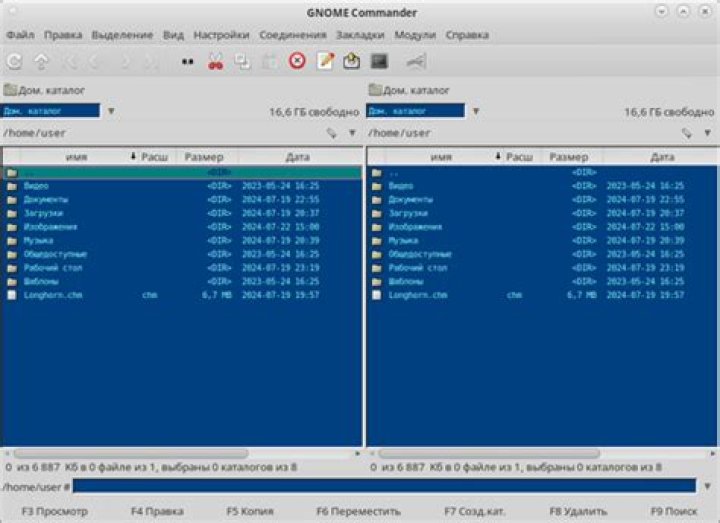The image size is (720, 523).
Task: Open the Правка menu
Action: tap(63, 35)
